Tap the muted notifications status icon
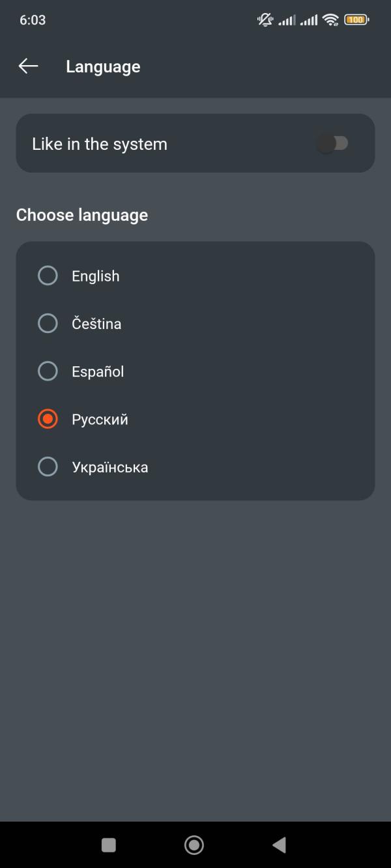 (265, 20)
